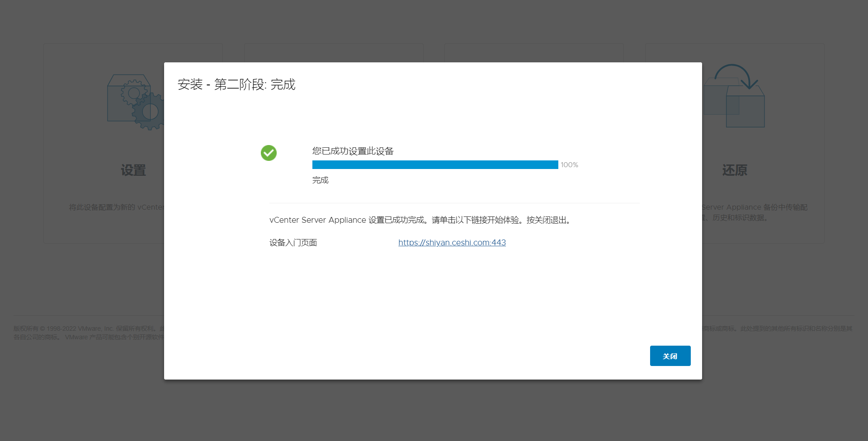Click the 将此设备配置为新的 vCenter description text
The width and height of the screenshot is (868, 441).
[x=116, y=207]
